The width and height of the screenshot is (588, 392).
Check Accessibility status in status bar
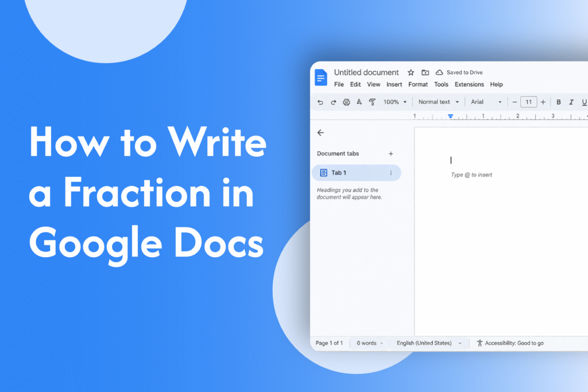[x=510, y=343]
